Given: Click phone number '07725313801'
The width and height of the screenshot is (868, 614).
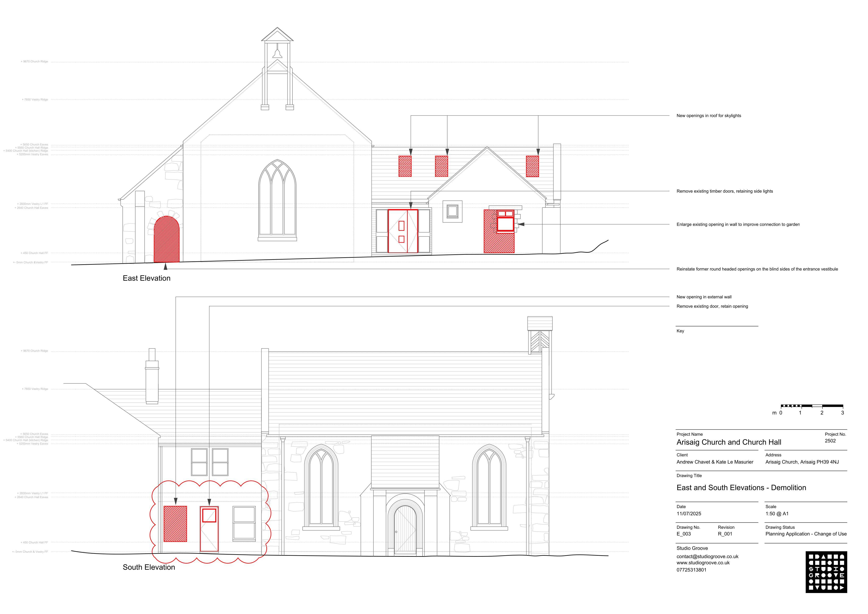Looking at the screenshot, I should tap(691, 570).
